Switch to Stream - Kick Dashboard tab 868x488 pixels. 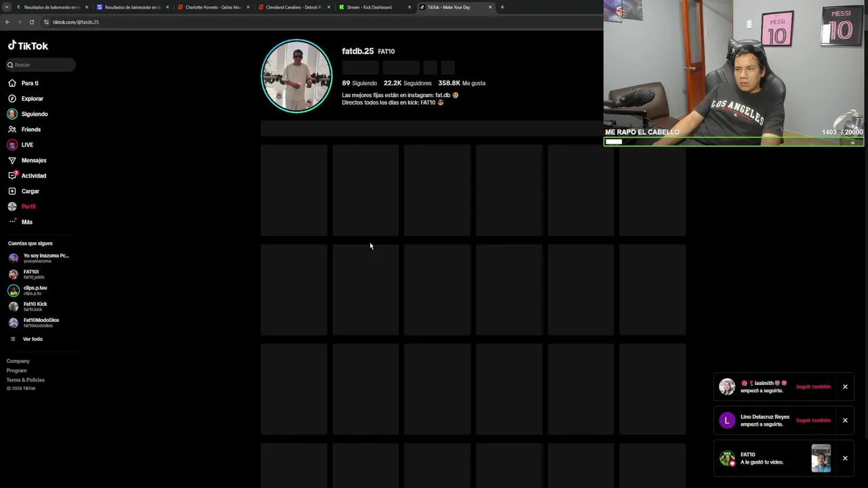pyautogui.click(x=374, y=7)
